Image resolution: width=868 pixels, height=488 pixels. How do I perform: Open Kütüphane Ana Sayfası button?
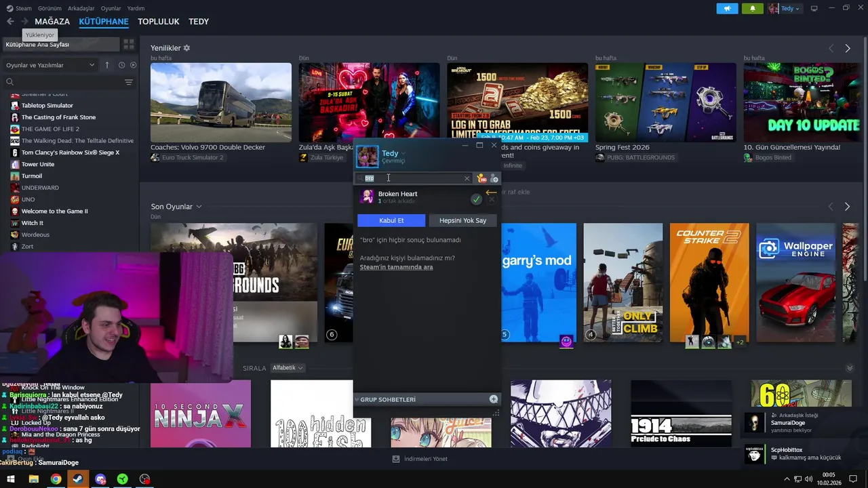pyautogui.click(x=61, y=45)
